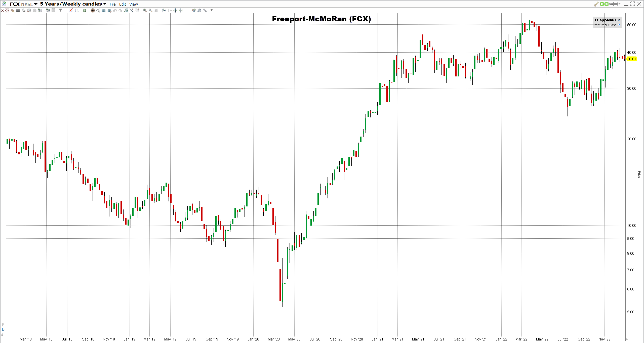Open the colored circles color settings icon
Screen dimensions: 644x343
[x=193, y=11]
